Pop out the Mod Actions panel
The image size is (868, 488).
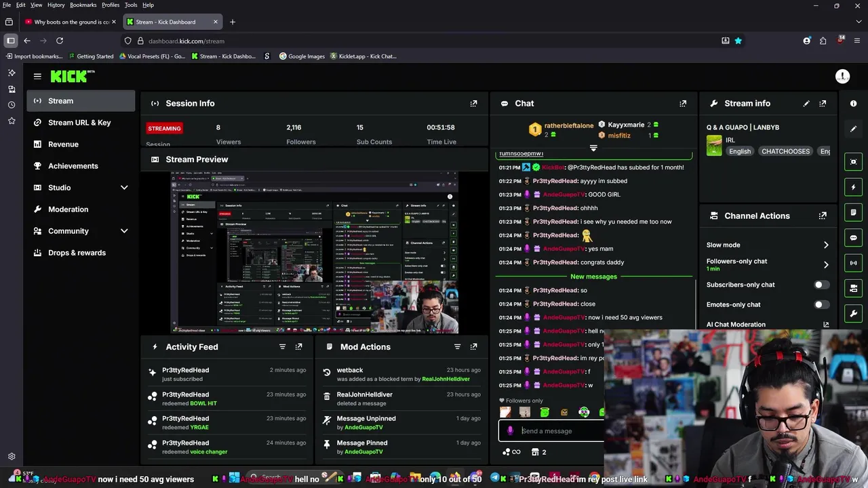473,347
